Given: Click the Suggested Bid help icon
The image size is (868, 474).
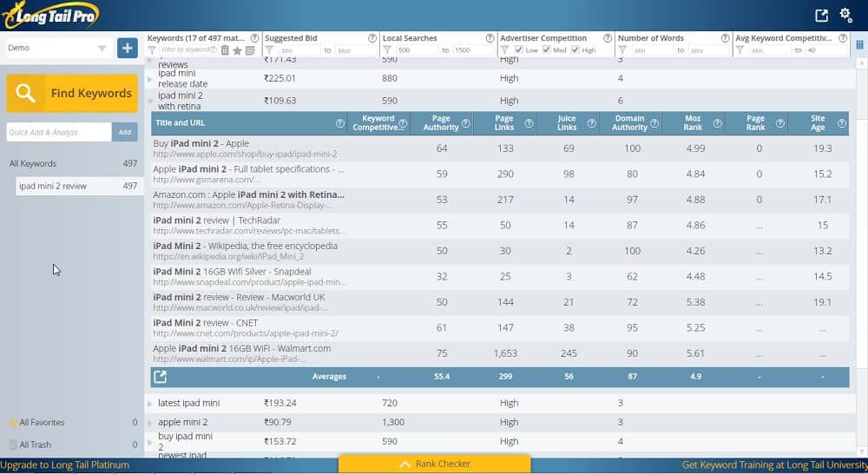Looking at the screenshot, I should tap(372, 38).
